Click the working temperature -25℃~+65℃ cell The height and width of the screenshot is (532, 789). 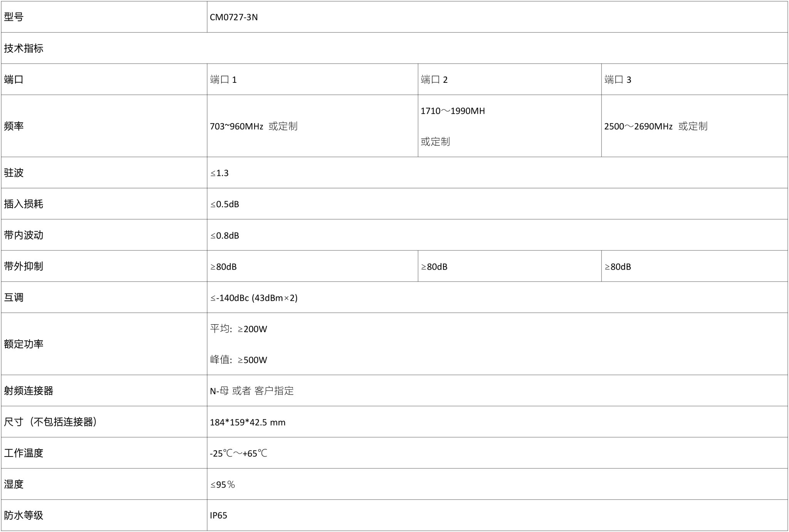click(x=238, y=453)
